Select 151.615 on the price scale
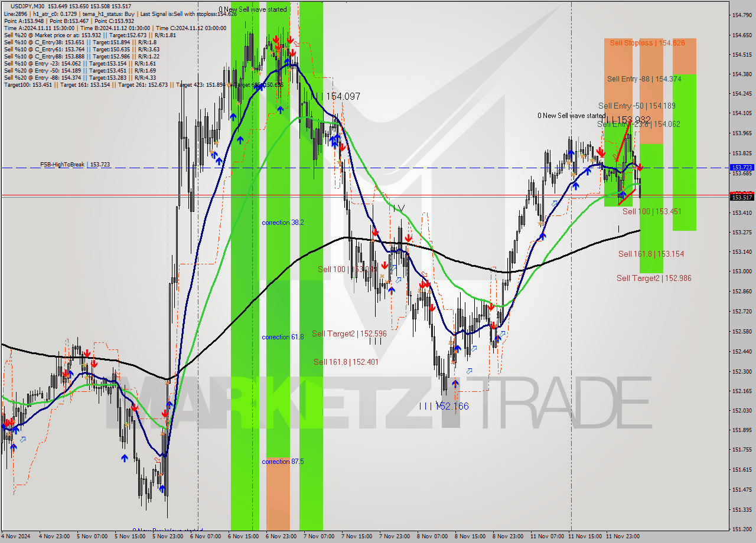 point(742,470)
